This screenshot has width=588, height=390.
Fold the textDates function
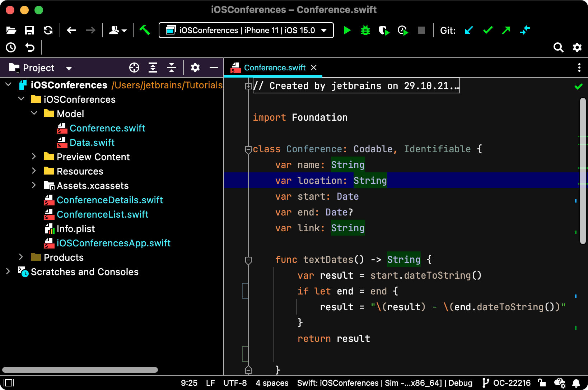point(248,260)
